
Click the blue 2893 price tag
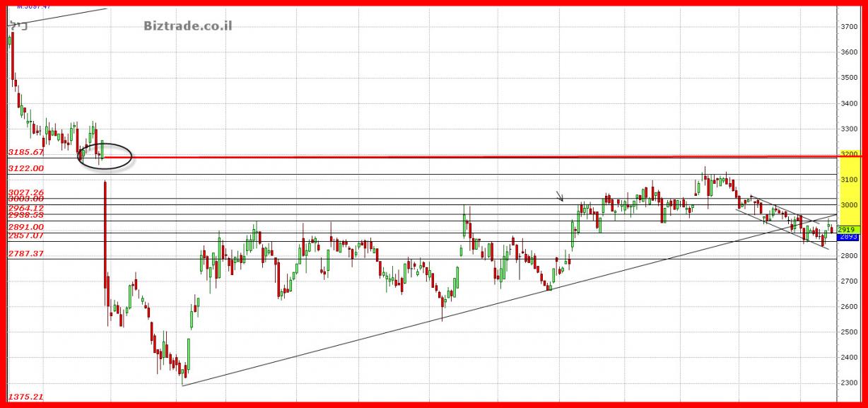coord(847,238)
